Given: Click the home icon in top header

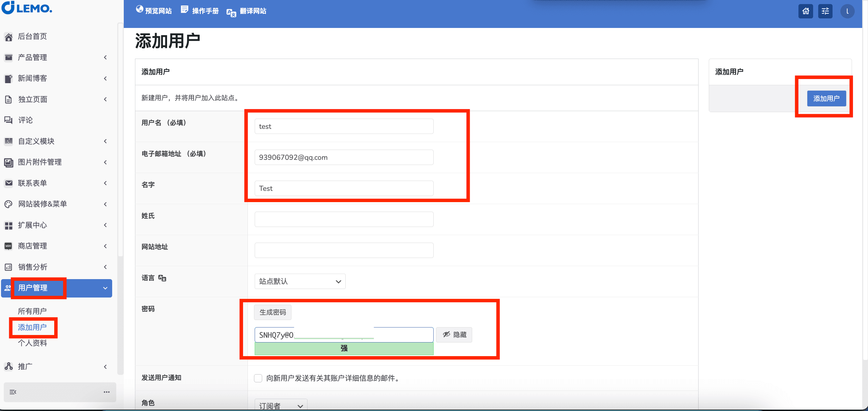Looking at the screenshot, I should tap(806, 11).
